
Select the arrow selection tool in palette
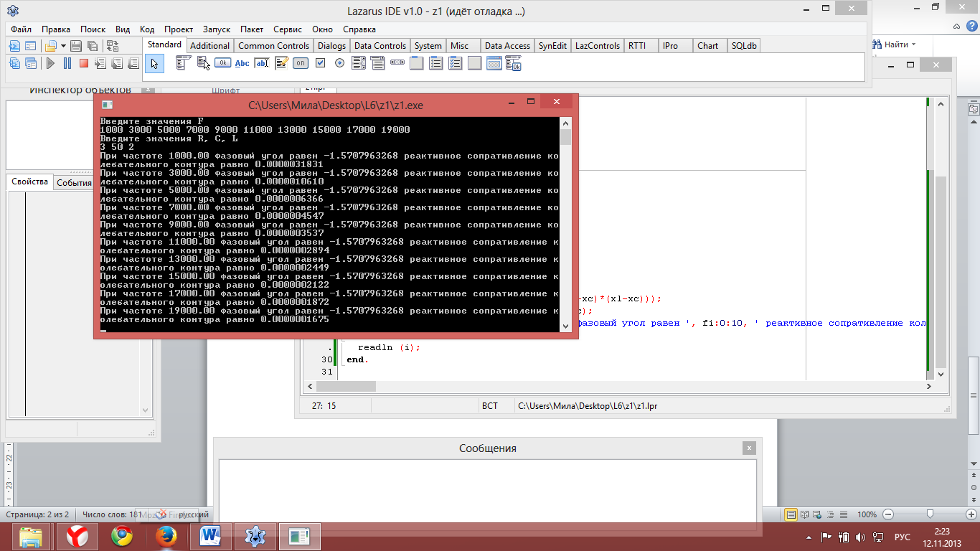pos(154,63)
